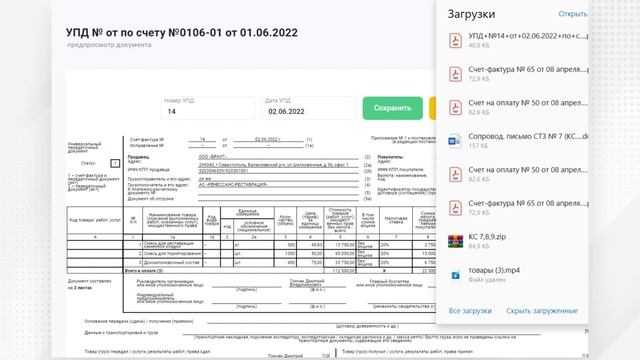640x360 pixels.
Task: Click the Номер УПД input field
Action: 208,108
